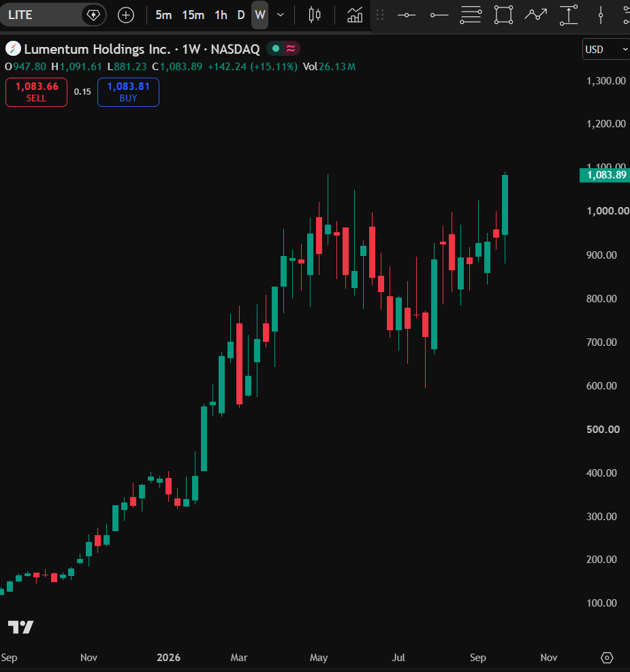Open the indicators chart icon
This screenshot has height=672, width=630.
[355, 16]
